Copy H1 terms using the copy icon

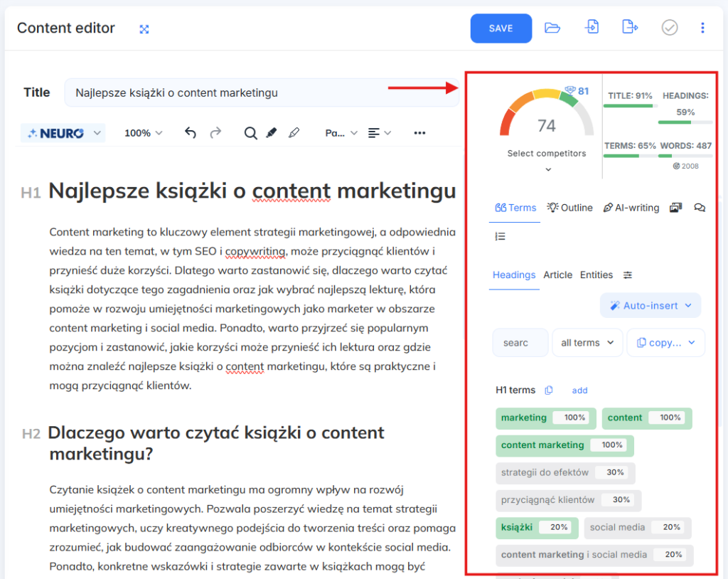549,391
